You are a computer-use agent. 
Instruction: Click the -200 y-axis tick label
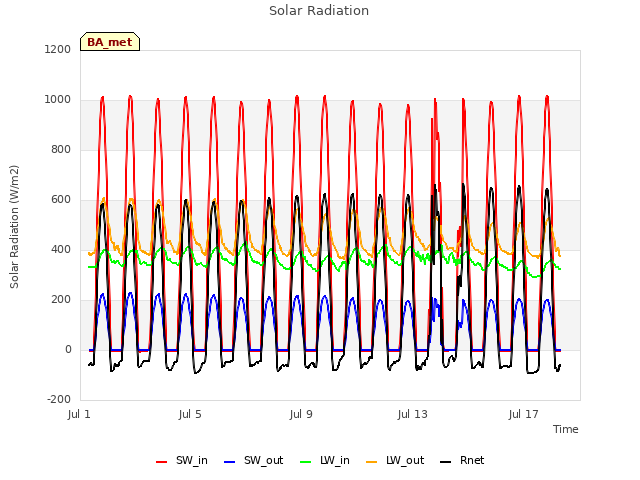coord(59,399)
